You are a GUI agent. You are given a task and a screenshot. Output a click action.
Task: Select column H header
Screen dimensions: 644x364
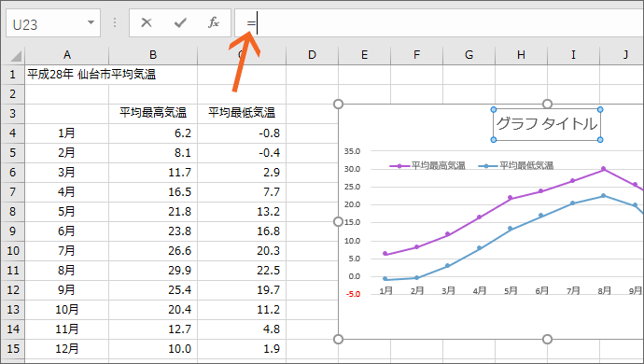coord(521,55)
